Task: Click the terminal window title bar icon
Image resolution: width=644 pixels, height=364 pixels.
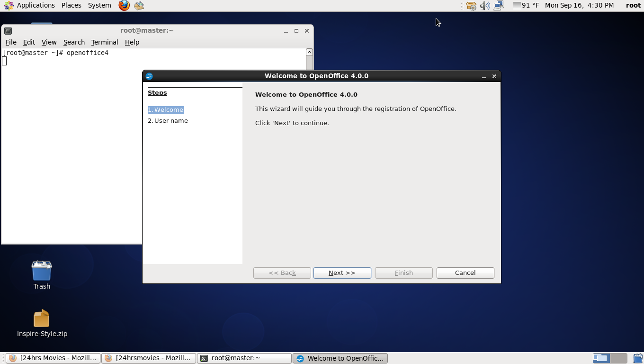Action: click(x=8, y=31)
